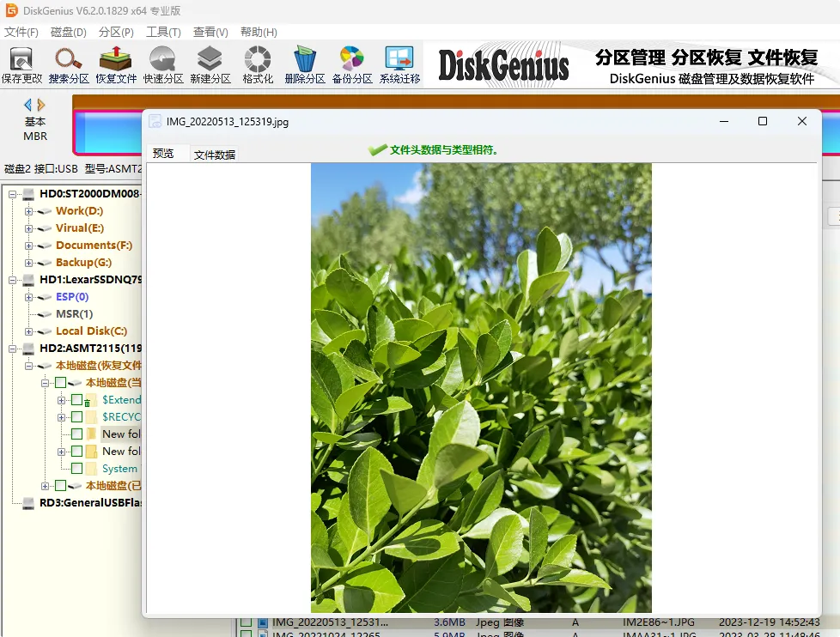Screen dimensions: 840x637
Task: Collapse the HD0:ST2000DM008 disk node
Action: coord(12,194)
